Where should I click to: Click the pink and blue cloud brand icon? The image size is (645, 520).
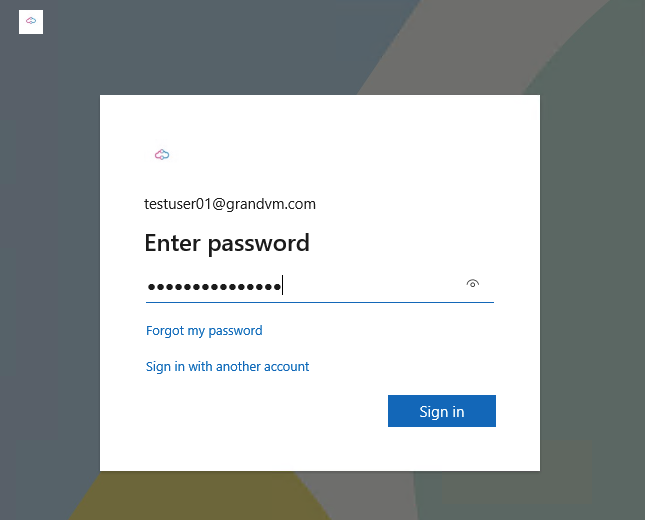[x=162, y=154]
